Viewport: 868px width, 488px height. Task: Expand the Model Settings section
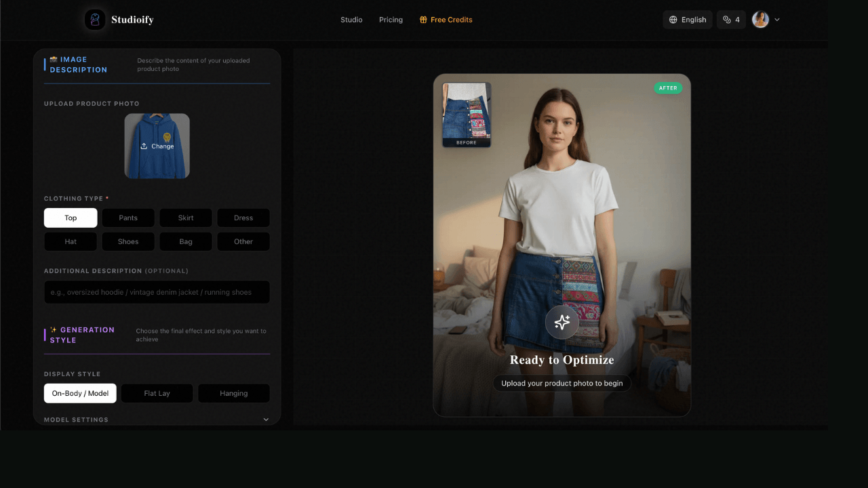pyautogui.click(x=266, y=420)
